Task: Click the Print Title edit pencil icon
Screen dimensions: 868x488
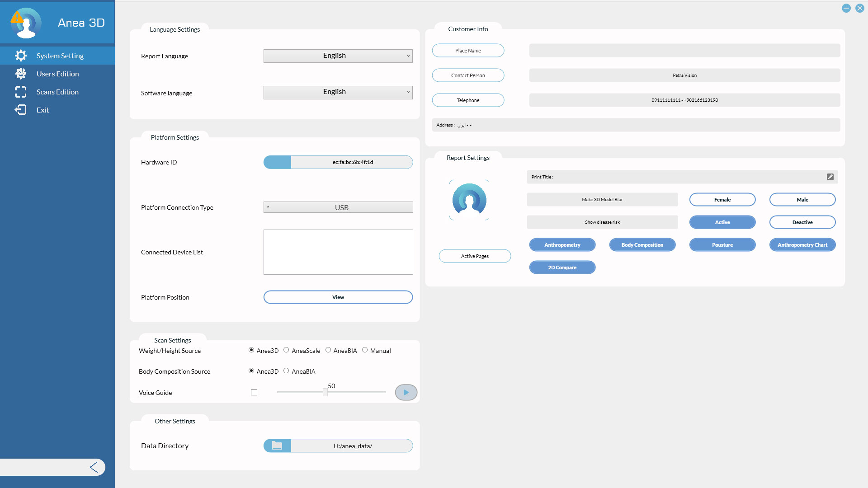Action: click(830, 177)
